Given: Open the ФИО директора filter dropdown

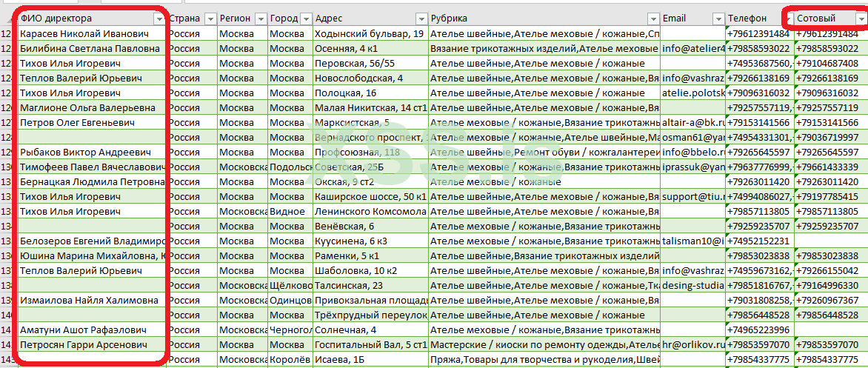Looking at the screenshot, I should click(x=159, y=19).
